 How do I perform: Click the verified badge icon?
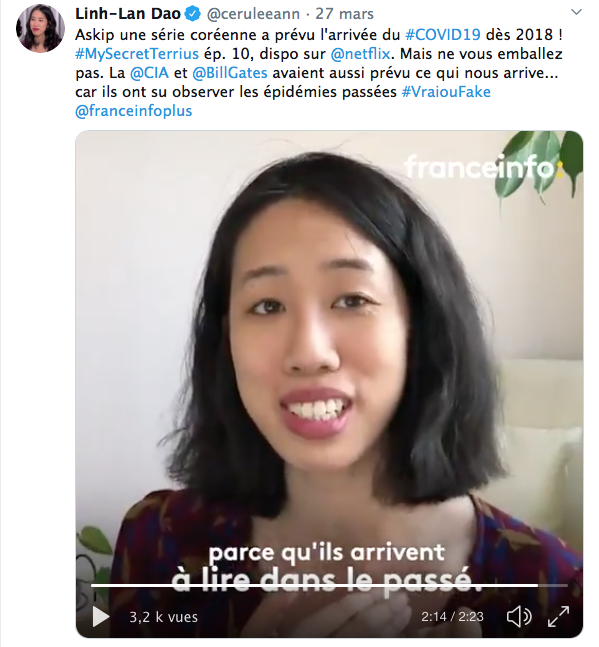point(193,14)
